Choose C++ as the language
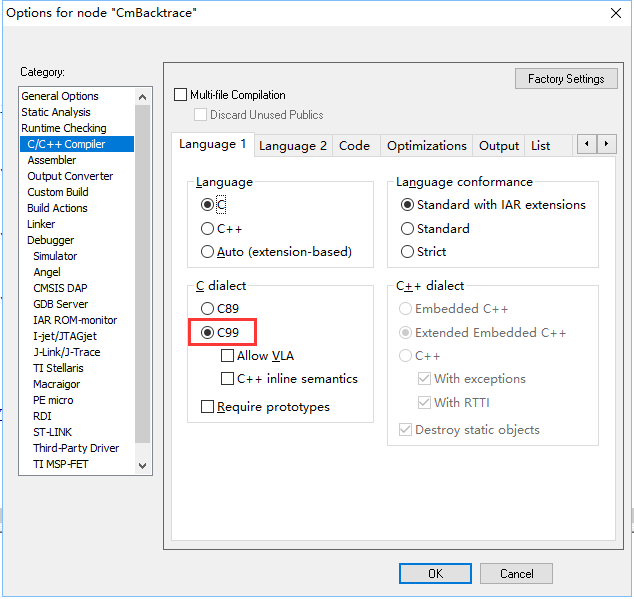Viewport: 634px width, 599px height. click(208, 228)
